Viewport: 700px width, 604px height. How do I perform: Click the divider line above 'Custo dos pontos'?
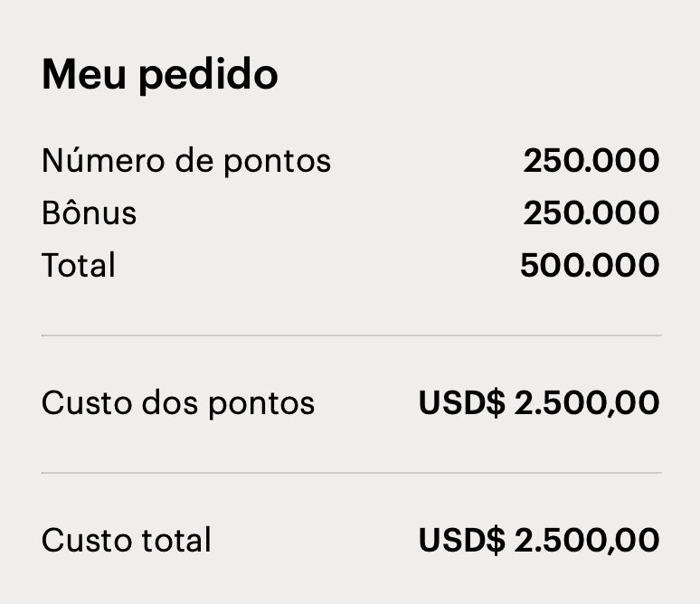(351, 335)
